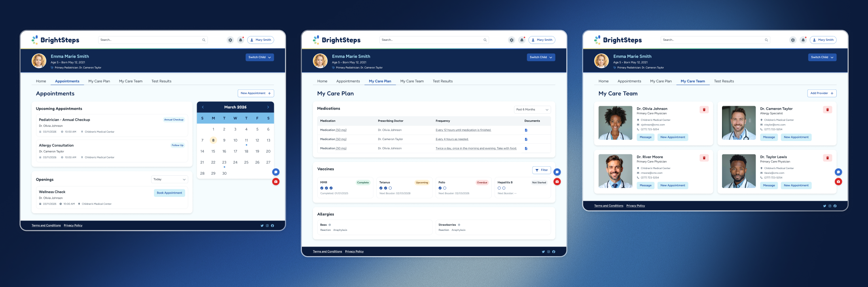Image resolution: width=868 pixels, height=287 pixels.
Task: Open document icon for 'Every 12 hours' medication
Action: click(x=526, y=130)
